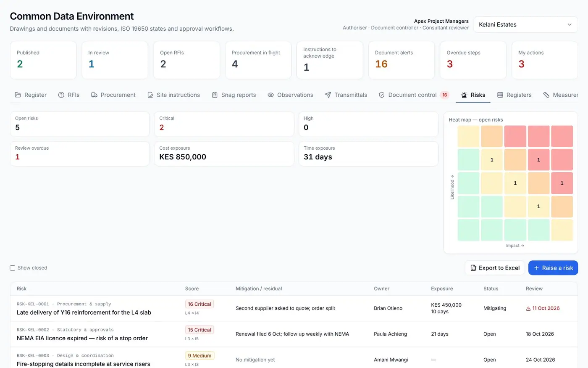
Task: Click owner name Brian Otieno
Action: tap(388, 308)
